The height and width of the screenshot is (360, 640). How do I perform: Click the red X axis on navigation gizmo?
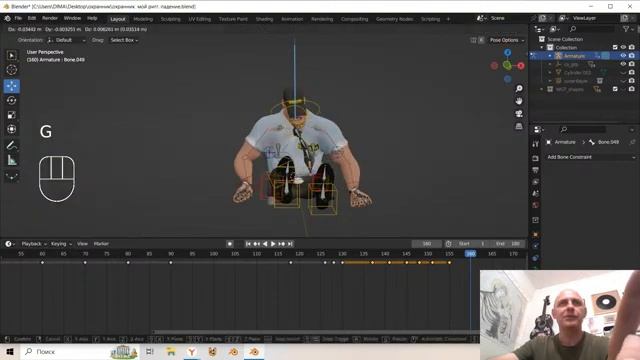tap(521, 65)
